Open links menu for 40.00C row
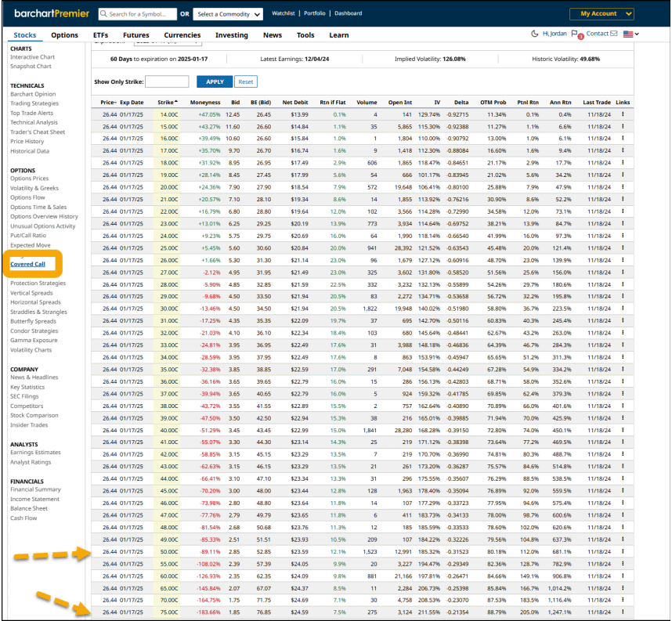The width and height of the screenshot is (672, 621). tap(623, 430)
